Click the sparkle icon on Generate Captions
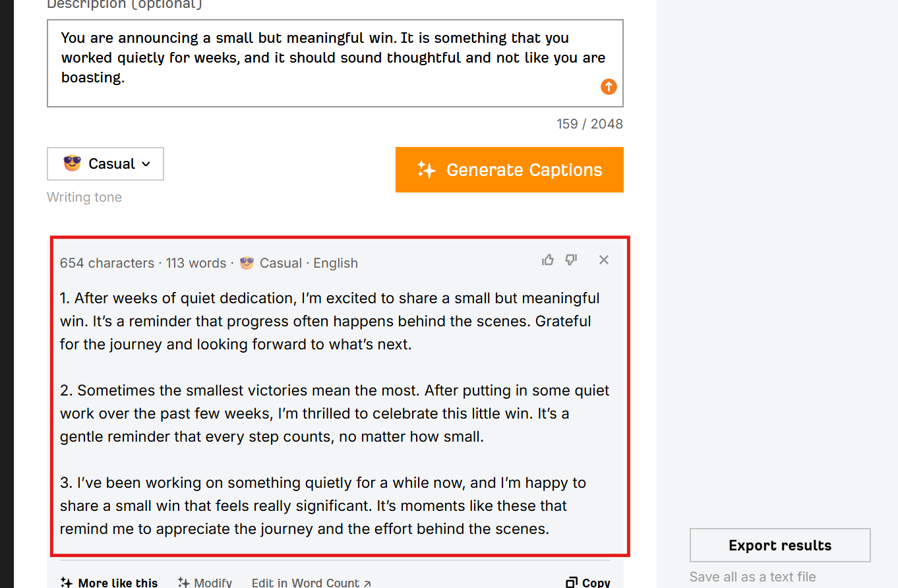The height and width of the screenshot is (588, 898). click(x=427, y=170)
